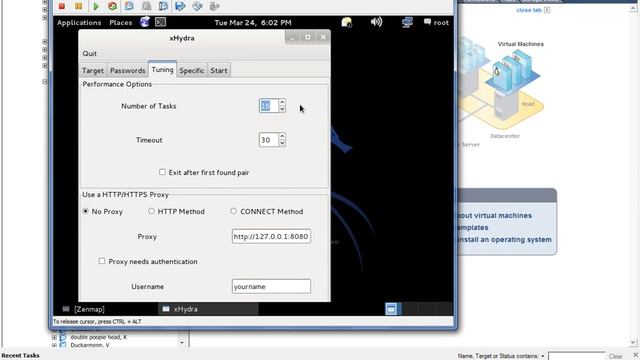Increase Timeout with the up arrow
Viewport: 640px width, 360px height.
coord(282,136)
